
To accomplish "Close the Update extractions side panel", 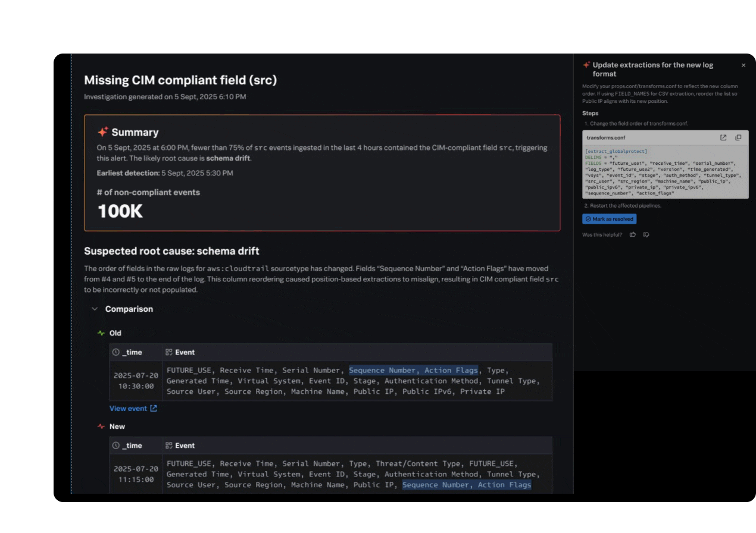I will click(743, 65).
